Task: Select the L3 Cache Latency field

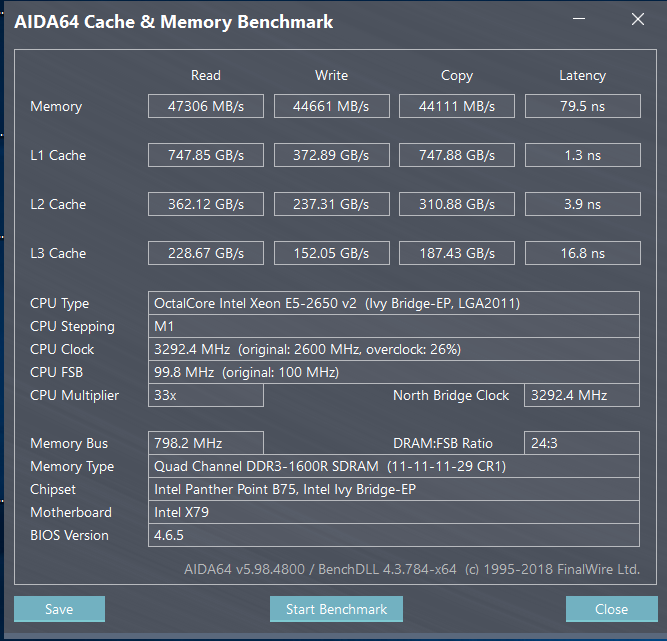Action: tap(582, 253)
